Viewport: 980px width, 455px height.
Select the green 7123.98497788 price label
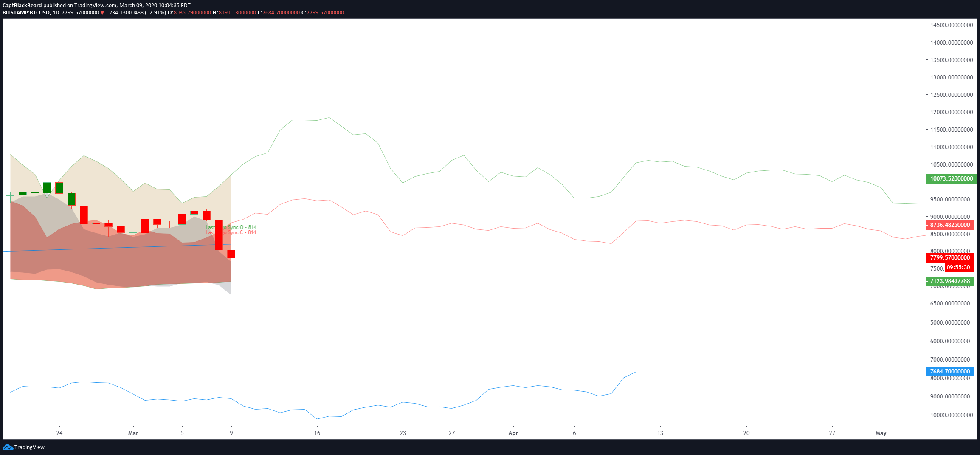(x=950, y=281)
